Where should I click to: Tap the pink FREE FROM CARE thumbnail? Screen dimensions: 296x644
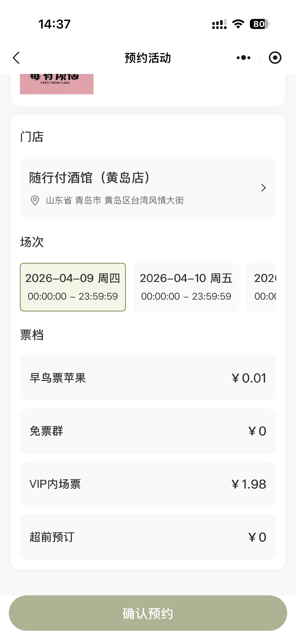coord(57,84)
